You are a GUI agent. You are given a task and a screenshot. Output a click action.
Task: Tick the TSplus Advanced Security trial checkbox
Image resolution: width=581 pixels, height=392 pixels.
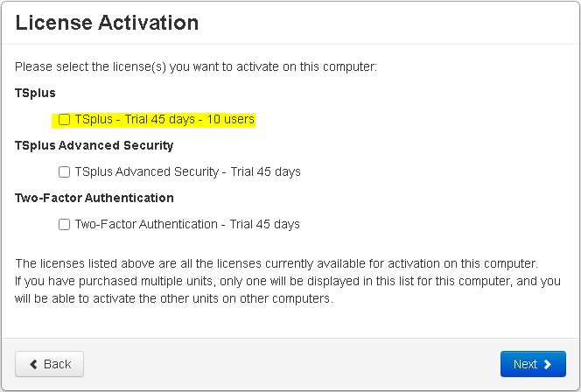(64, 172)
